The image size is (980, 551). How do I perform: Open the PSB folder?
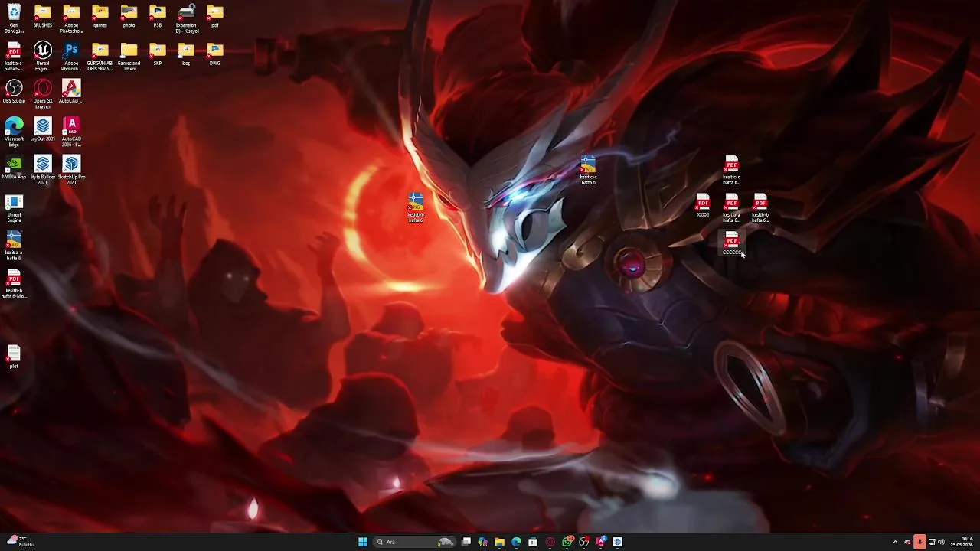click(x=158, y=16)
